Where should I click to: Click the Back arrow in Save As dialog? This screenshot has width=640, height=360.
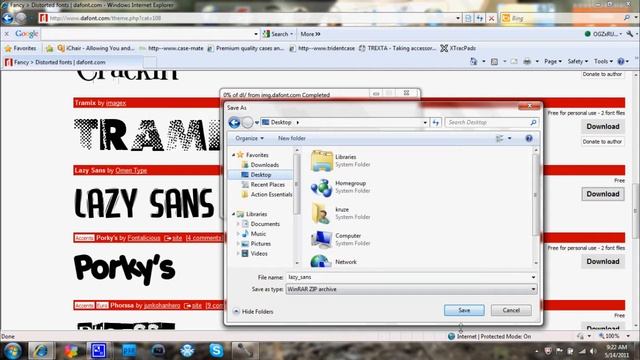(x=234, y=122)
